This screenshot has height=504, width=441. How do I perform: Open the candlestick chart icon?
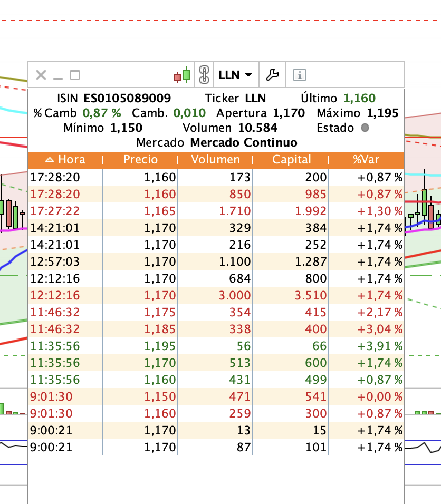click(182, 75)
